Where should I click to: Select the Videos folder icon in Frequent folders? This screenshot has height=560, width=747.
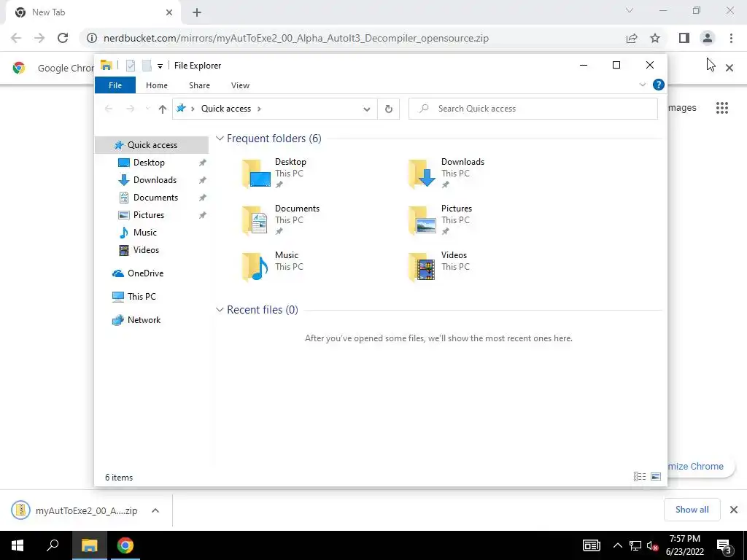point(422,267)
